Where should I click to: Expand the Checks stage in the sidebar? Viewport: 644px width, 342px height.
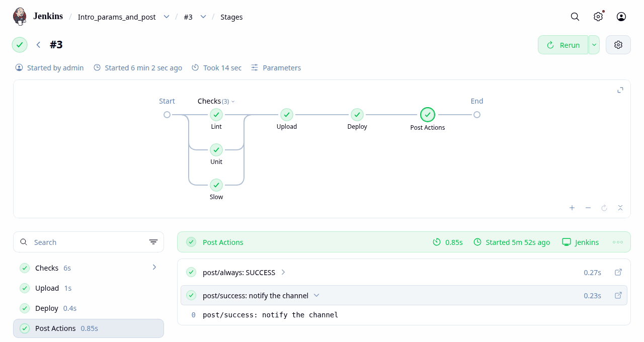pos(154,267)
